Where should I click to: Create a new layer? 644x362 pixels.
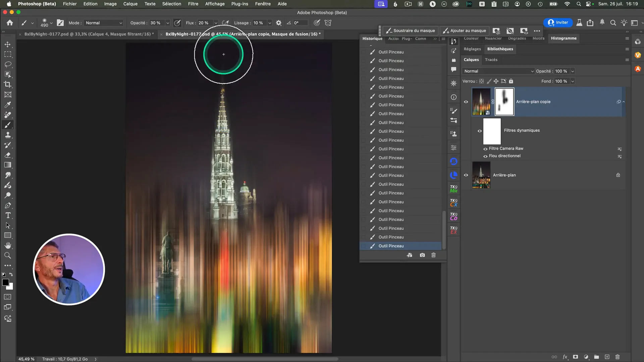point(607,357)
